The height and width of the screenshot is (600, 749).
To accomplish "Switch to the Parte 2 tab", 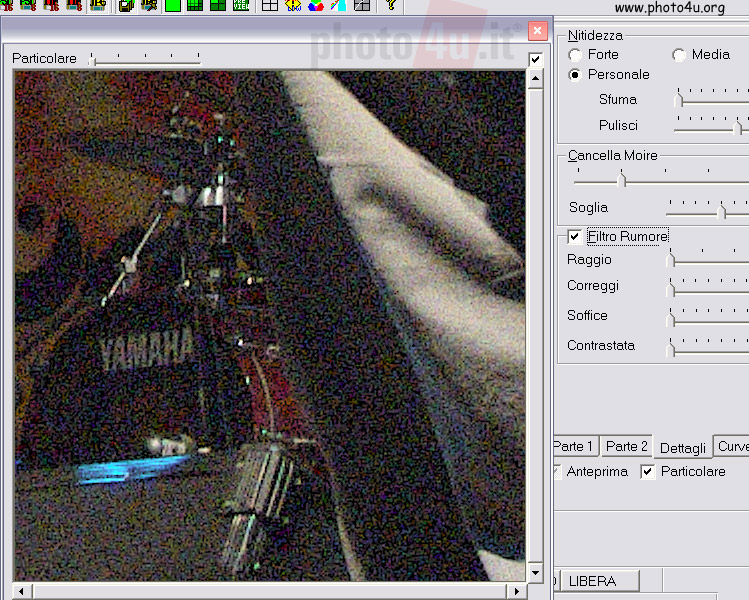I will 626,446.
